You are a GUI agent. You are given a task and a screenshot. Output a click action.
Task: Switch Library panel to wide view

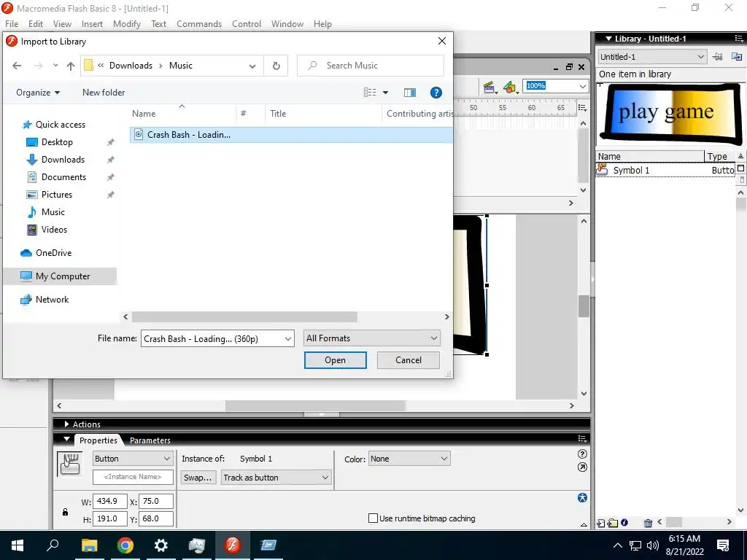coord(741,168)
